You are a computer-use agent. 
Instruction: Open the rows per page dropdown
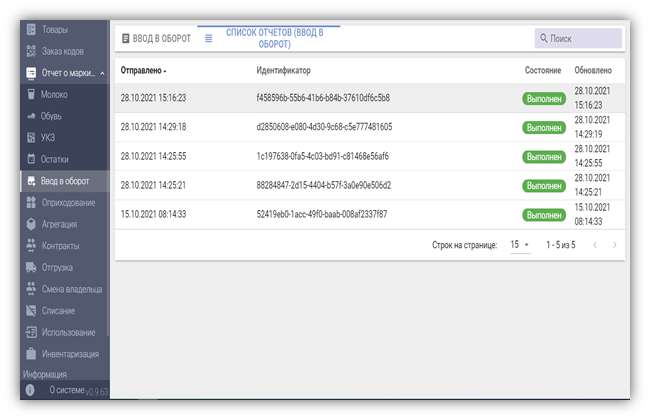click(520, 245)
